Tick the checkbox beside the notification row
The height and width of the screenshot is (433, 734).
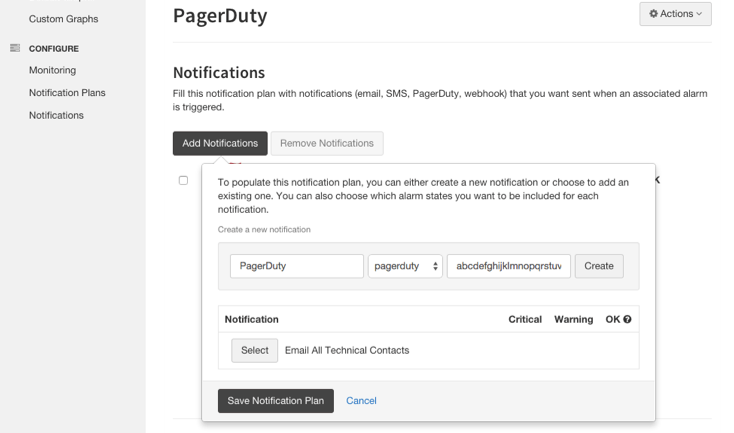(x=184, y=180)
